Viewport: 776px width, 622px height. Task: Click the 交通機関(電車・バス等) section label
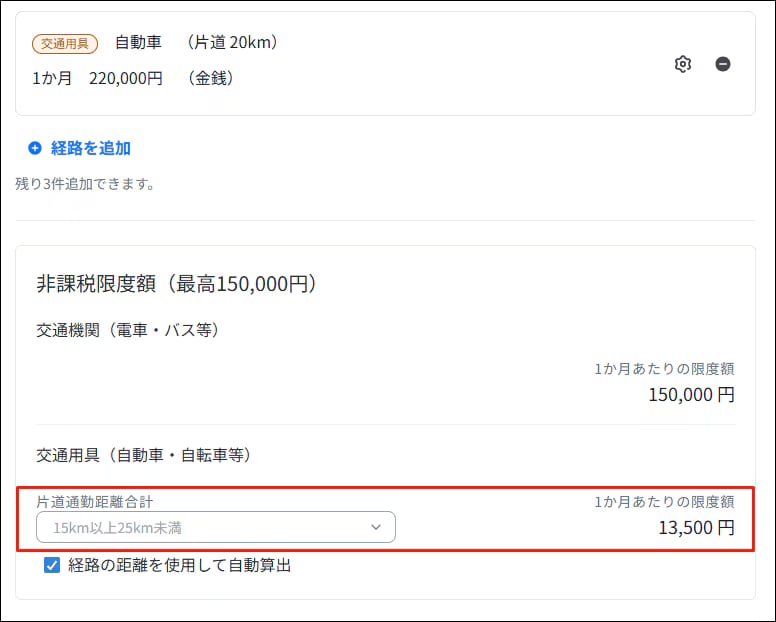tap(128, 330)
